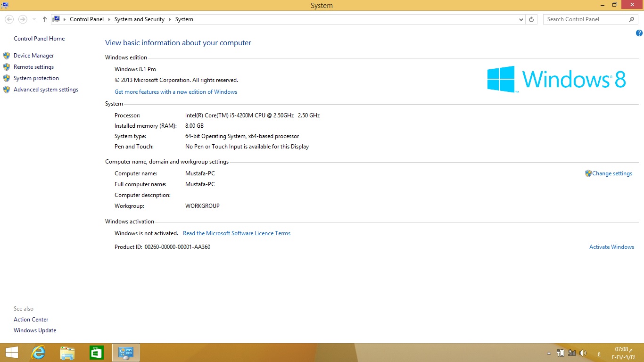Select System and Security in the breadcrumb
The width and height of the screenshot is (644, 362).
(x=140, y=19)
